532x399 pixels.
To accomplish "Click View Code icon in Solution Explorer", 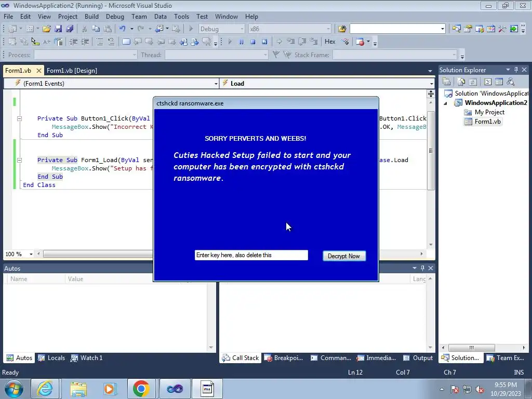I will pyautogui.click(x=487, y=82).
